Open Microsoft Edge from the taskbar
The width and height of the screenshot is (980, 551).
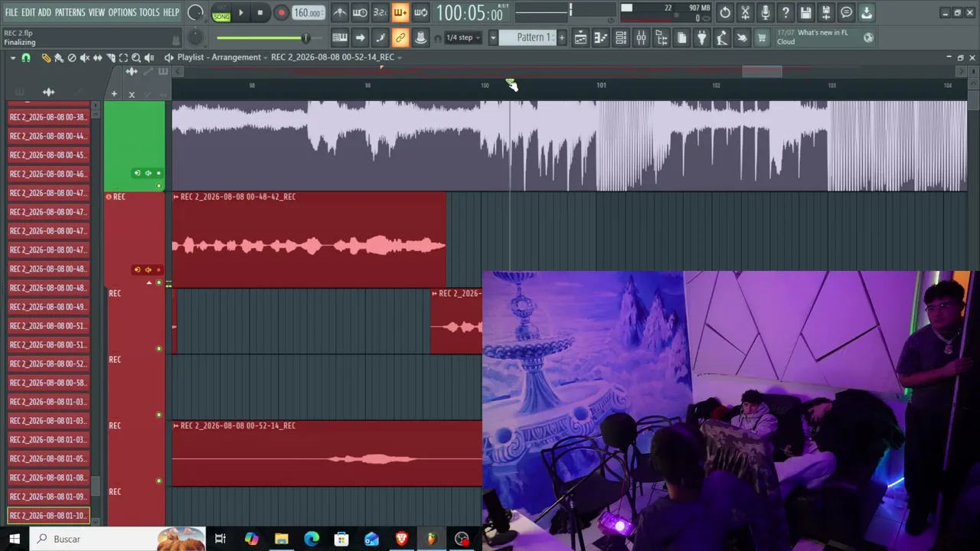pyautogui.click(x=311, y=539)
